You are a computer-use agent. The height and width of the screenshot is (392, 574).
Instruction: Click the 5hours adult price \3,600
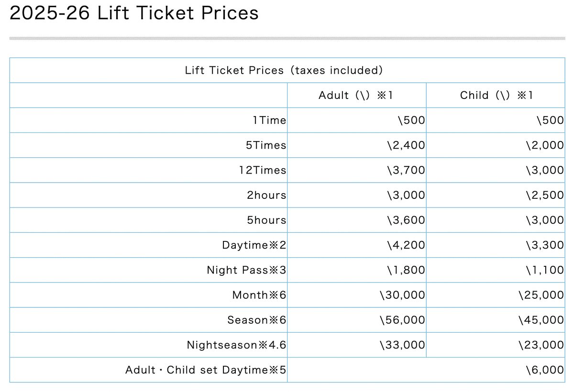tap(406, 220)
